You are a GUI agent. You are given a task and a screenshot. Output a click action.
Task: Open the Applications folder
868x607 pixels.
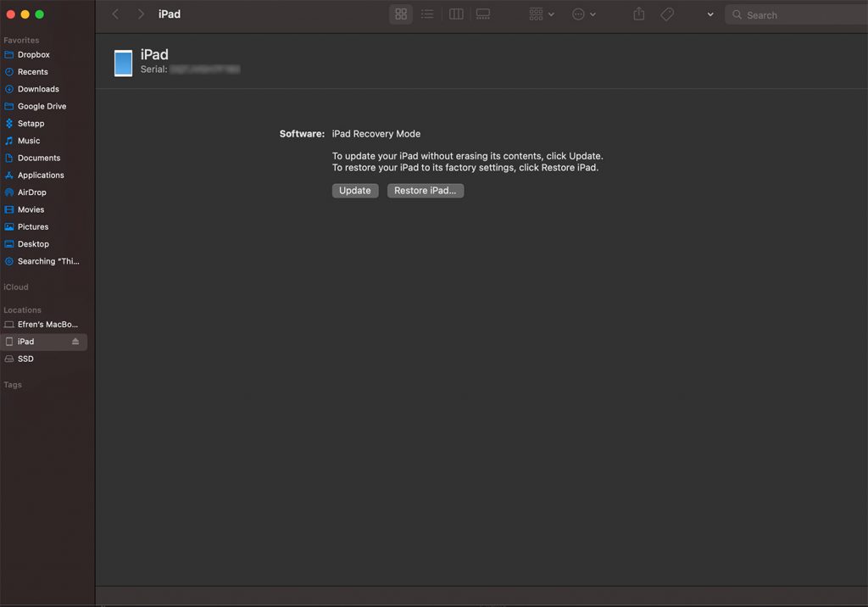[44, 175]
